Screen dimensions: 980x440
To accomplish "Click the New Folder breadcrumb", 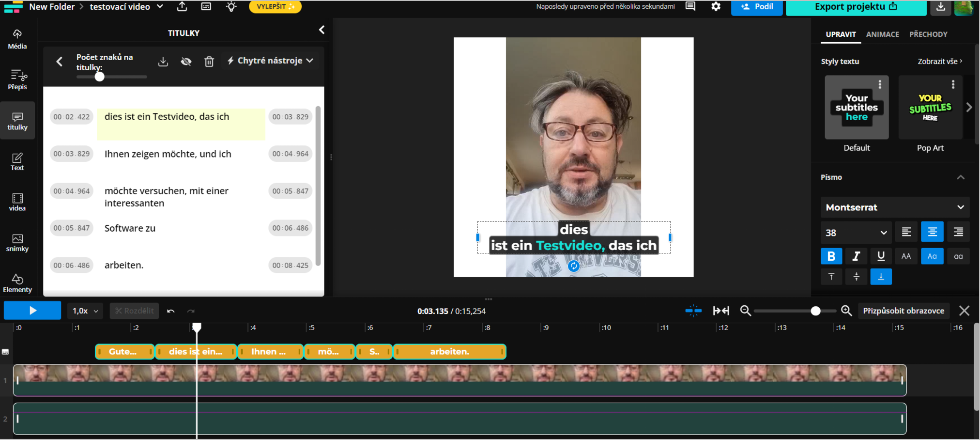I will pos(52,7).
